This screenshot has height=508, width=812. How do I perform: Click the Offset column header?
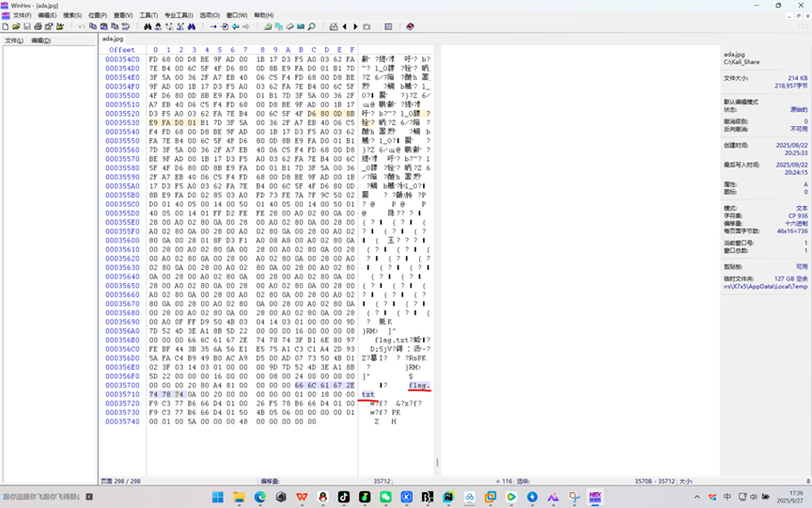(121, 50)
